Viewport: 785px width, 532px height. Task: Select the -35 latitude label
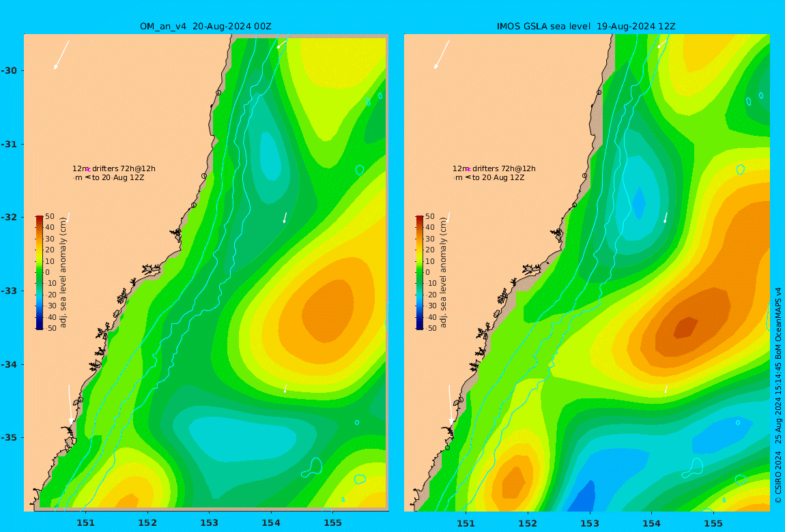click(9, 437)
